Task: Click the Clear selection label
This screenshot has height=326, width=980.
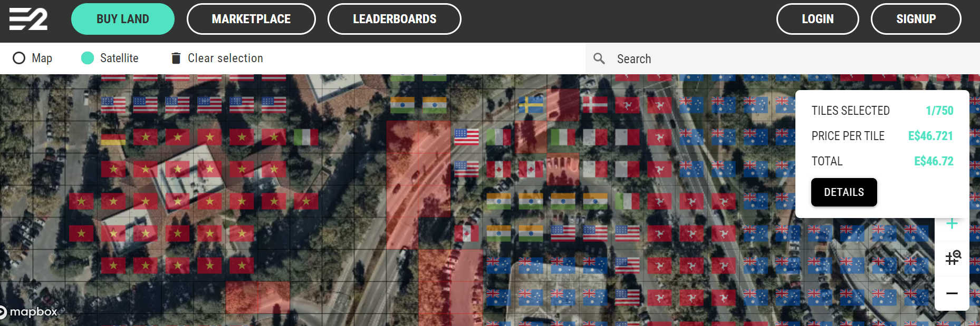Action: tap(225, 58)
